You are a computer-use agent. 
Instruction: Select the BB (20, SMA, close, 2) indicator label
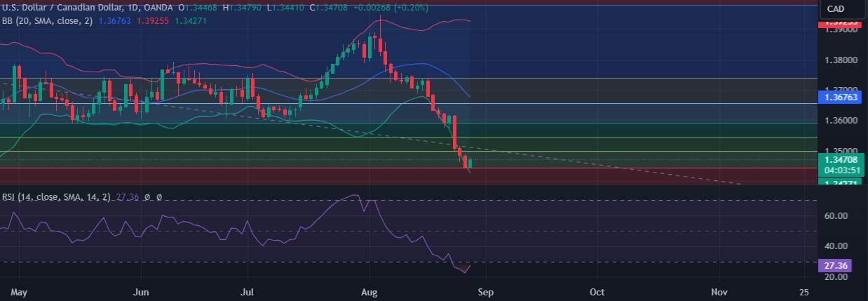(48, 20)
